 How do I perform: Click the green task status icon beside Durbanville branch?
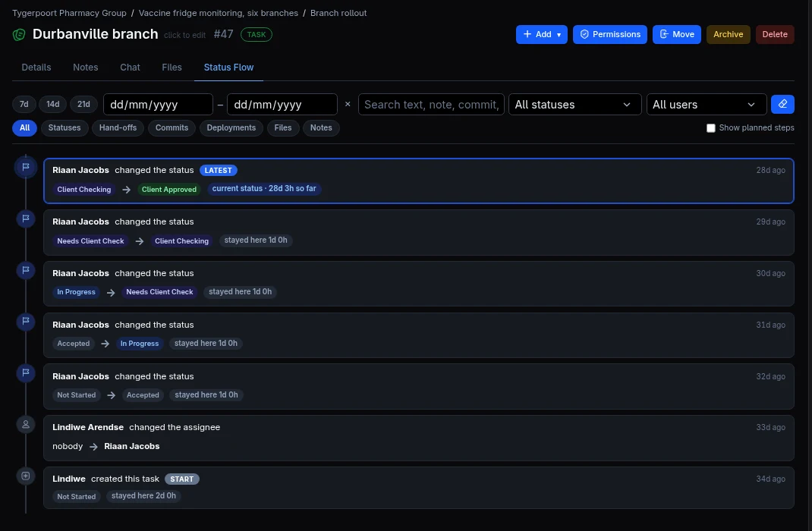point(19,35)
